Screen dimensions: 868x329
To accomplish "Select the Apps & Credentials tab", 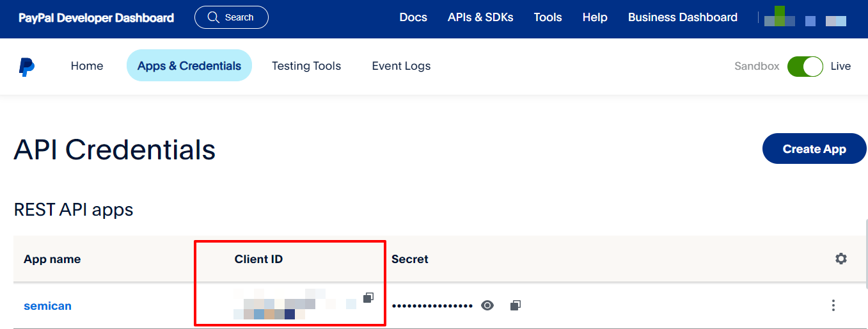I will pyautogui.click(x=189, y=66).
